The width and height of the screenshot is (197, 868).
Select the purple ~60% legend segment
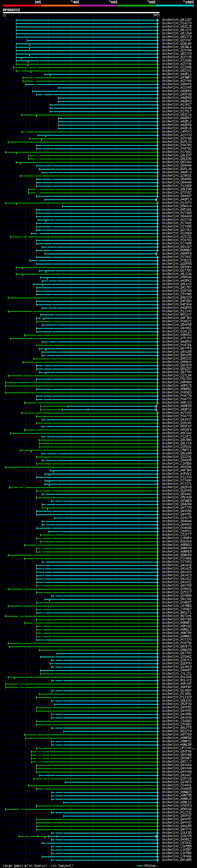98,6
